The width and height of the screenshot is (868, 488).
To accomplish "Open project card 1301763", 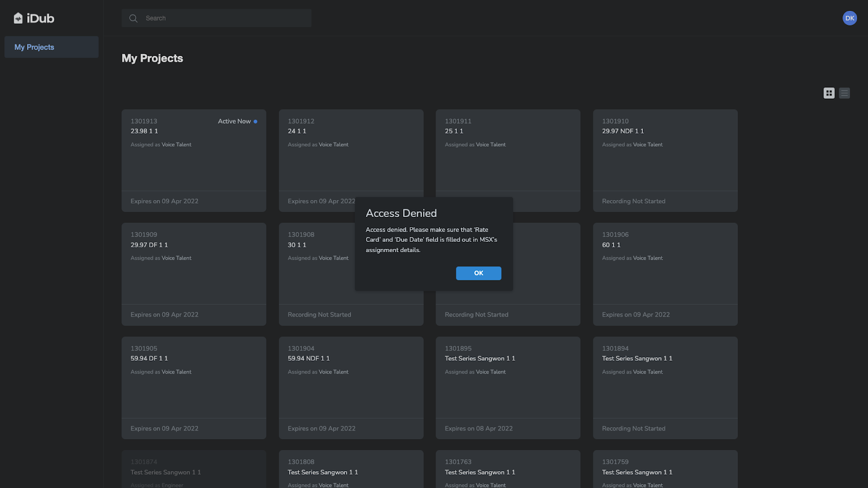I will tap(508, 469).
